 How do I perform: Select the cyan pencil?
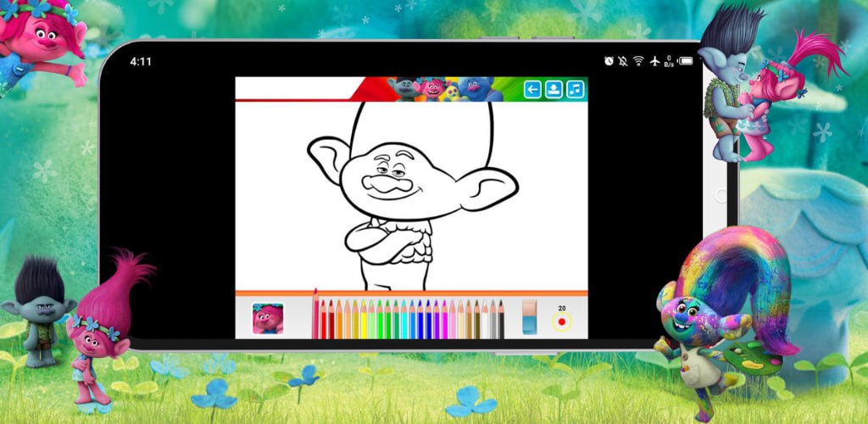[x=404, y=320]
